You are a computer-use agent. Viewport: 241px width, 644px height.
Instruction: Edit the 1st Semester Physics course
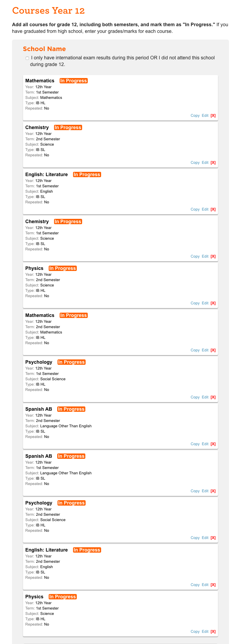[205, 632]
